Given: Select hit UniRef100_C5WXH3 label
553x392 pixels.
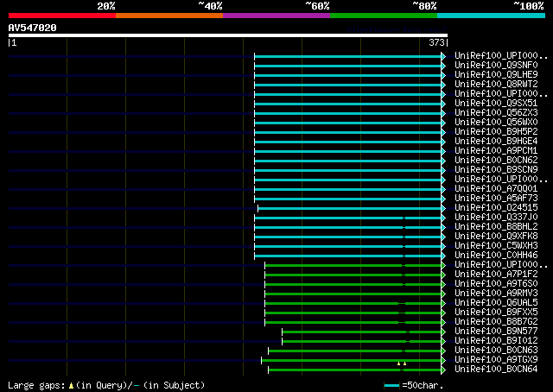Looking at the screenshot, I should [x=496, y=246].
